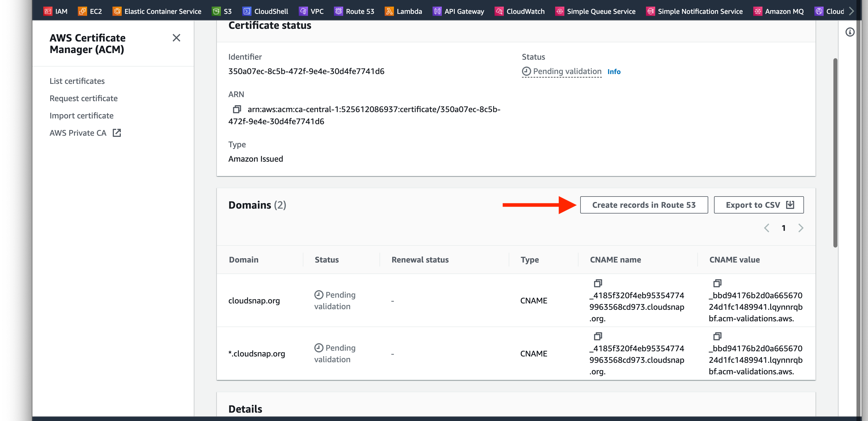868x421 pixels.
Task: Open the S3 service shortcut
Action: point(222,11)
